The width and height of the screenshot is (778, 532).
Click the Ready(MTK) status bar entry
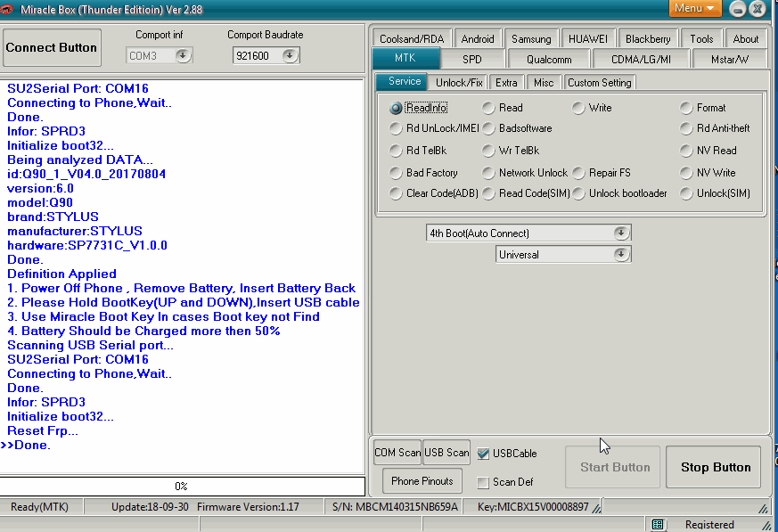coord(40,507)
